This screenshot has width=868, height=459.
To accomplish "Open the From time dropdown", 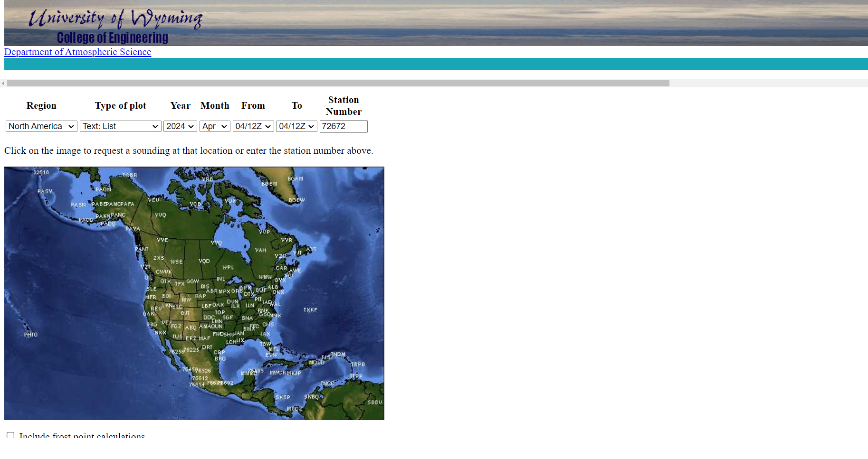I will click(x=253, y=126).
